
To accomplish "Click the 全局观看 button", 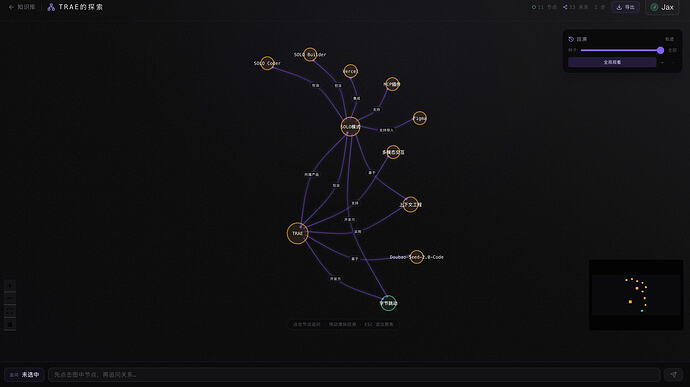I will [612, 62].
